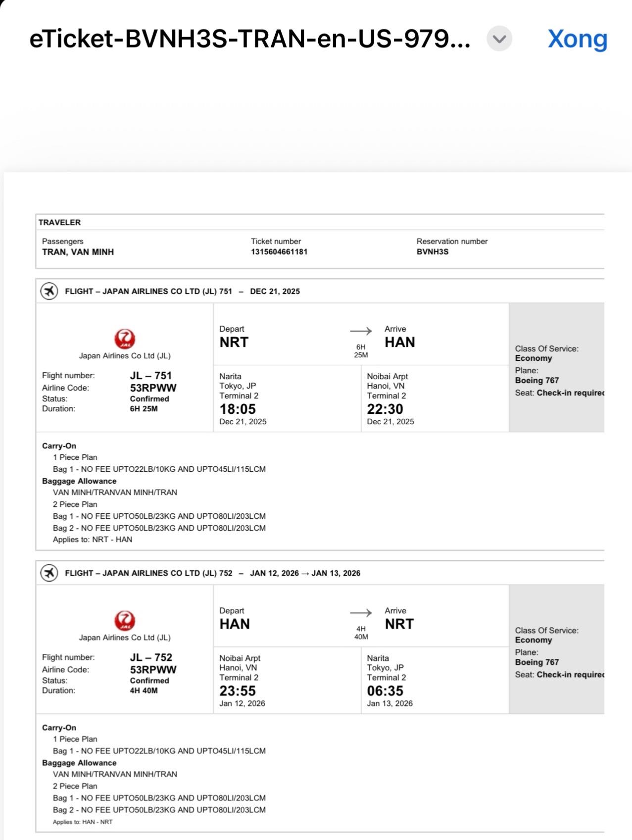Image resolution: width=632 pixels, height=840 pixels.
Task: Expand the eTicket file title chevron
Action: pos(499,39)
